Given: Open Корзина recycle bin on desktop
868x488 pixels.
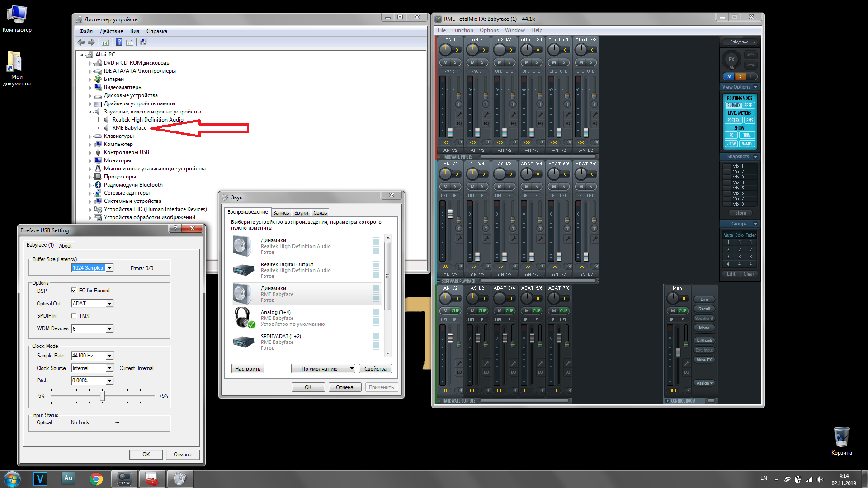Looking at the screenshot, I should point(841,441).
